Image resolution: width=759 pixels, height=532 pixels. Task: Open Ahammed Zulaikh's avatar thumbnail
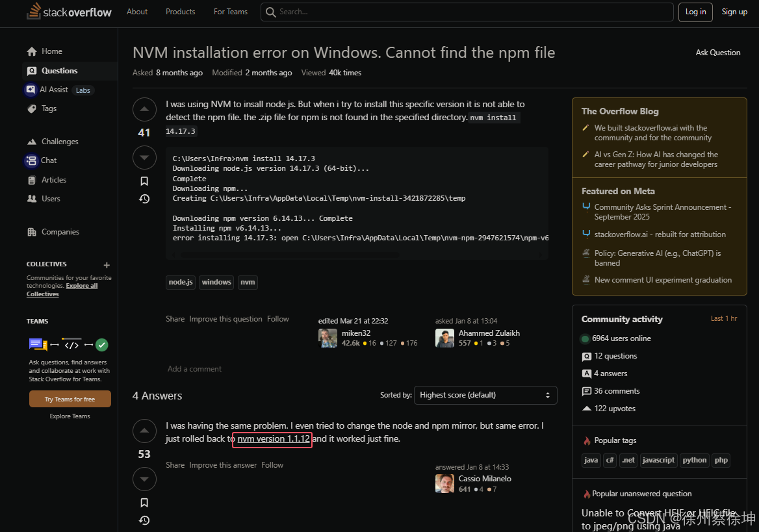coord(445,338)
